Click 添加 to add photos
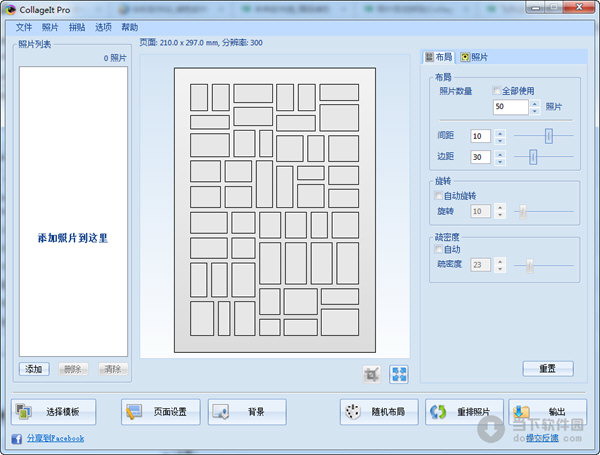The image size is (600, 455). [x=34, y=369]
